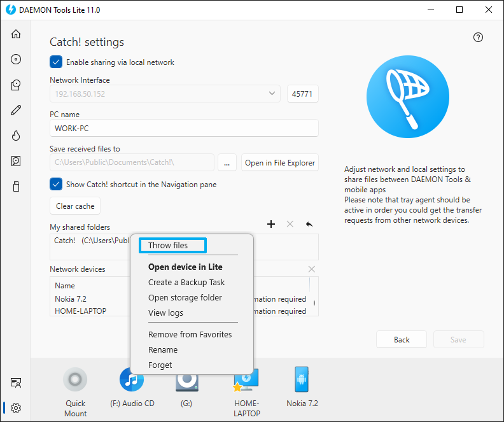Open the help question mark icon
Image resolution: width=504 pixels, height=422 pixels.
478,38
